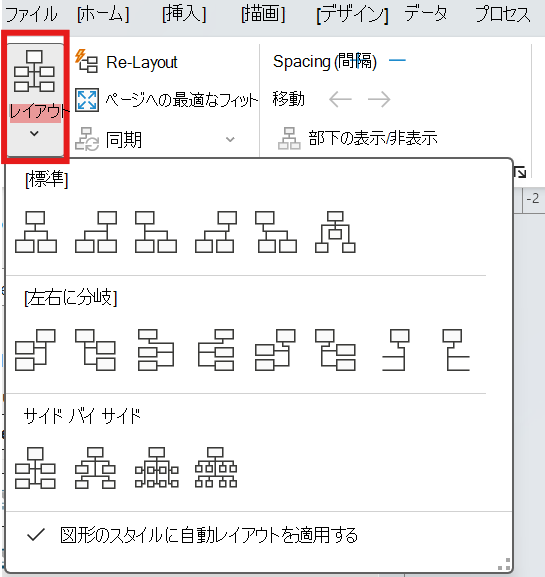Select fourth [左右に分岐] layout icon
This screenshot has width=545, height=577.
click(x=216, y=350)
